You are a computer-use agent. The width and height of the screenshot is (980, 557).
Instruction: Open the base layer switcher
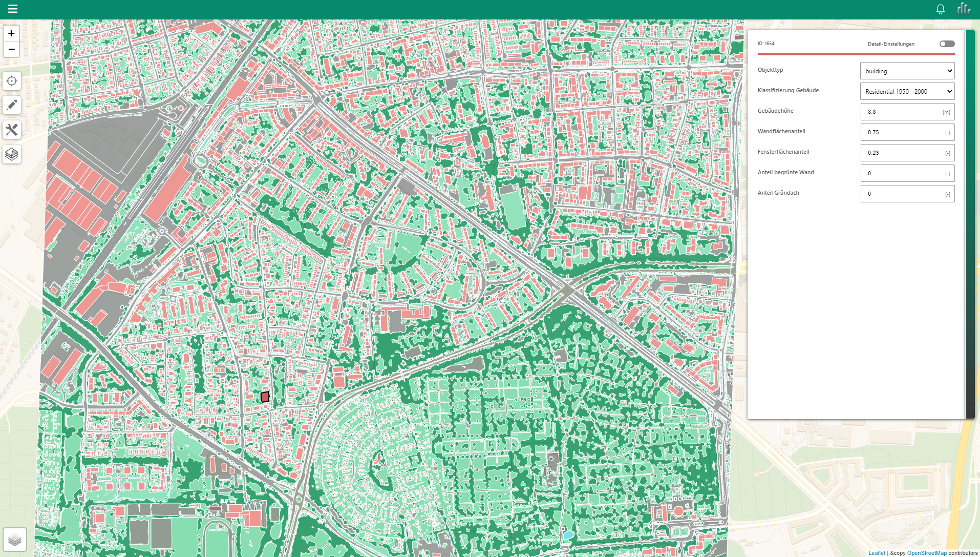15,540
